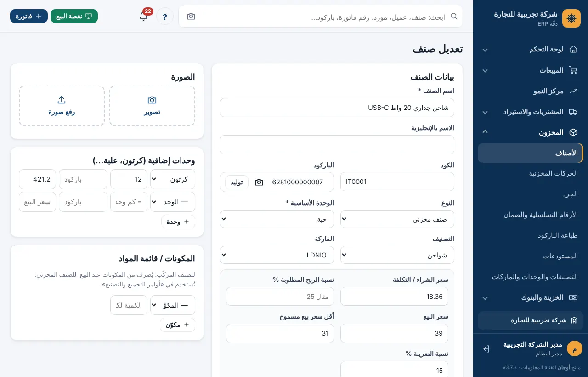This screenshot has width=588, height=377.
Task: Click the add مكوّن button
Action: pyautogui.click(x=177, y=325)
